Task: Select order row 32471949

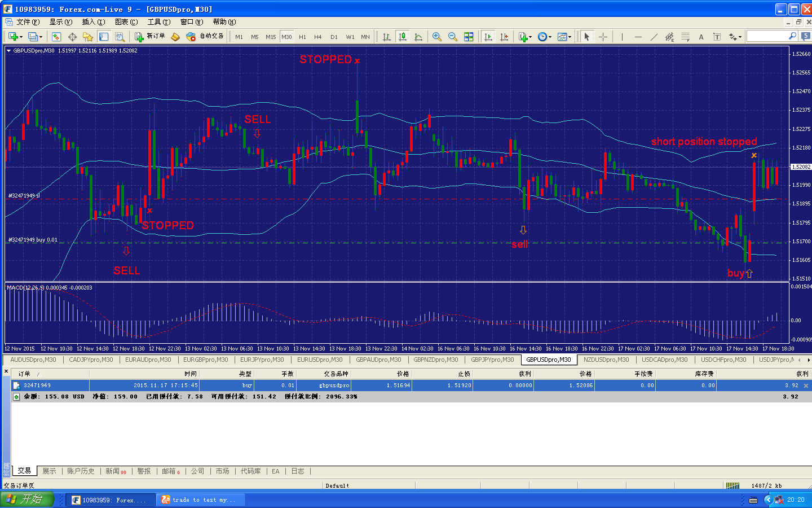Action: click(x=411, y=386)
